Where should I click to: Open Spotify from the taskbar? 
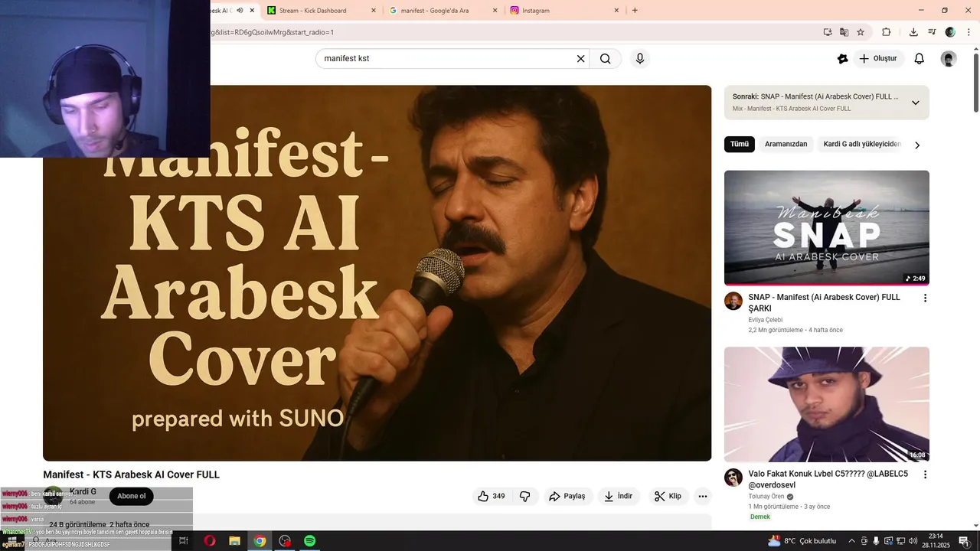[x=310, y=541]
